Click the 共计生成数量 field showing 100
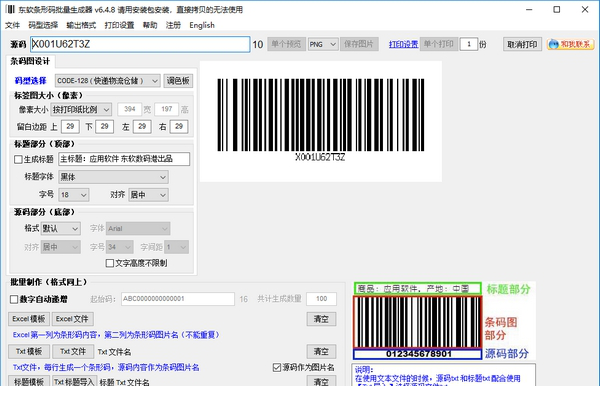This screenshot has width=600, height=401. point(321,299)
